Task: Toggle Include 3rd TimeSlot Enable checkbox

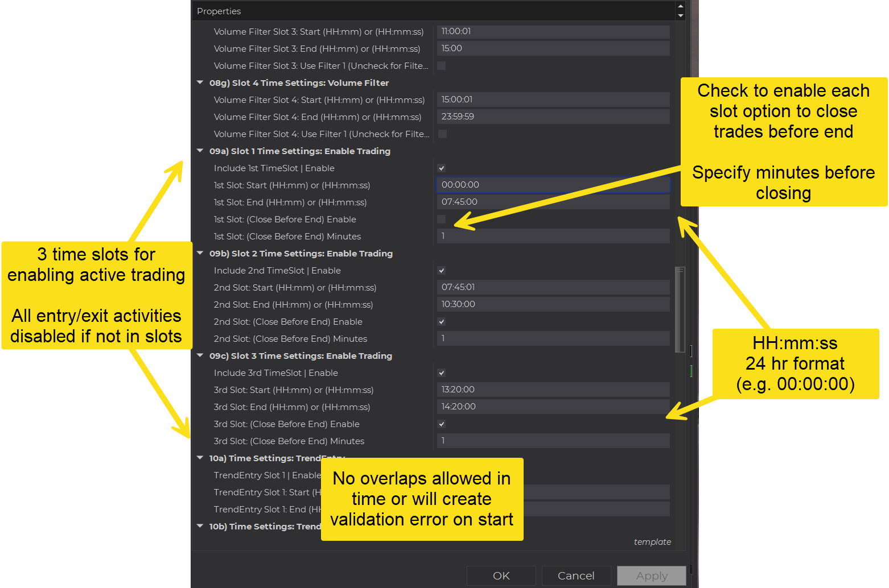Action: coord(441,373)
